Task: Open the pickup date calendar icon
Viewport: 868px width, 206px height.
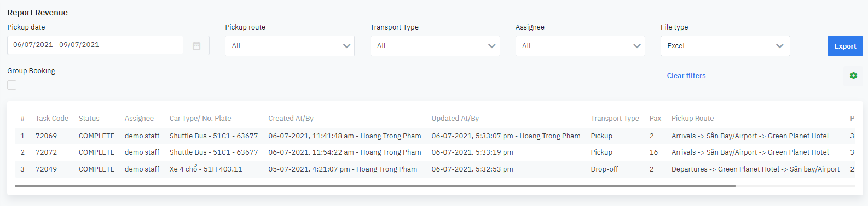Action: [x=196, y=45]
